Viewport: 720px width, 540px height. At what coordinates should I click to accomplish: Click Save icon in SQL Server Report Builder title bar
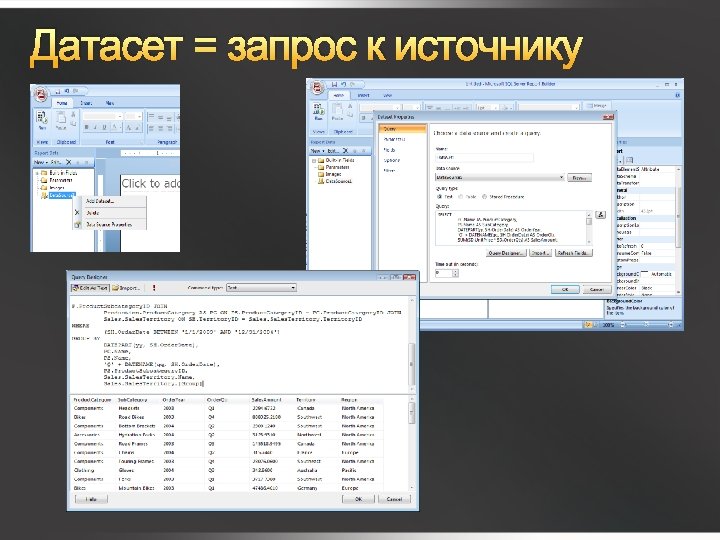[x=334, y=84]
